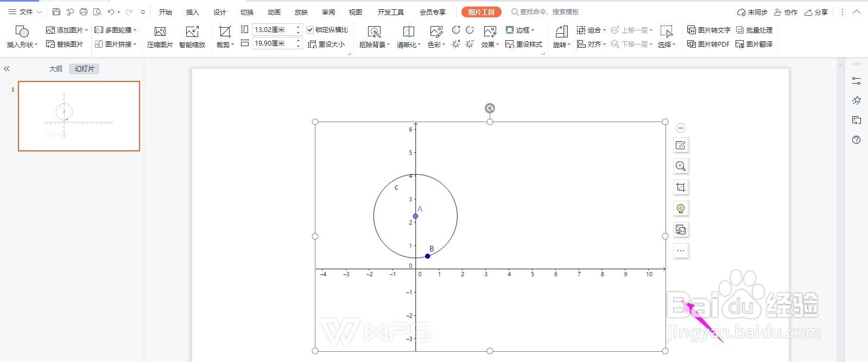Select slide 1 thumbnail in the panel
Screen dimensions: 868x362
[x=79, y=116]
